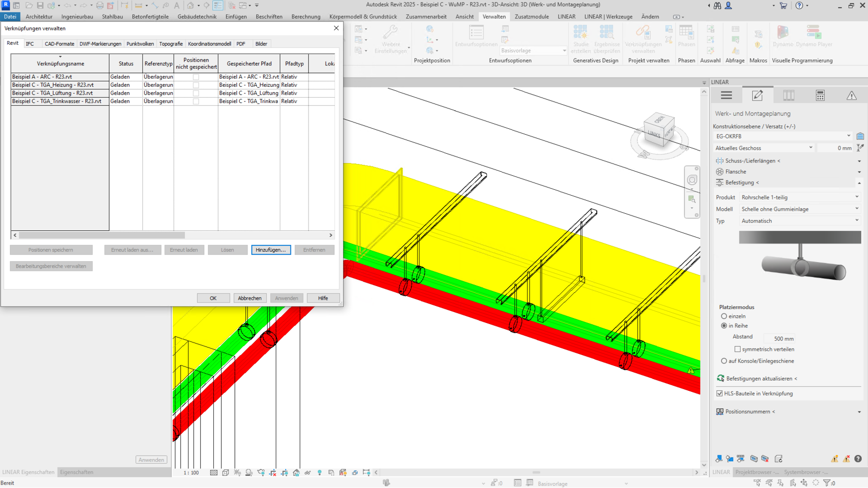Click the Abstand 500 mm input field
Image resolution: width=868 pixels, height=488 pixels.
point(780,338)
